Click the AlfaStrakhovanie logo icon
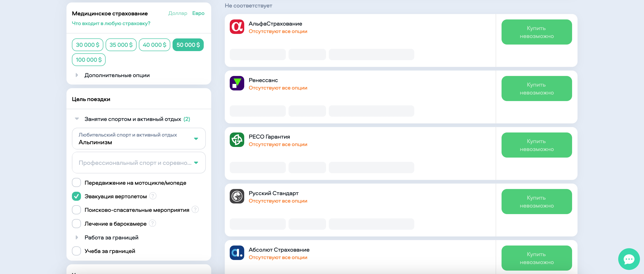Screen dimensions: 644x274 237,27
